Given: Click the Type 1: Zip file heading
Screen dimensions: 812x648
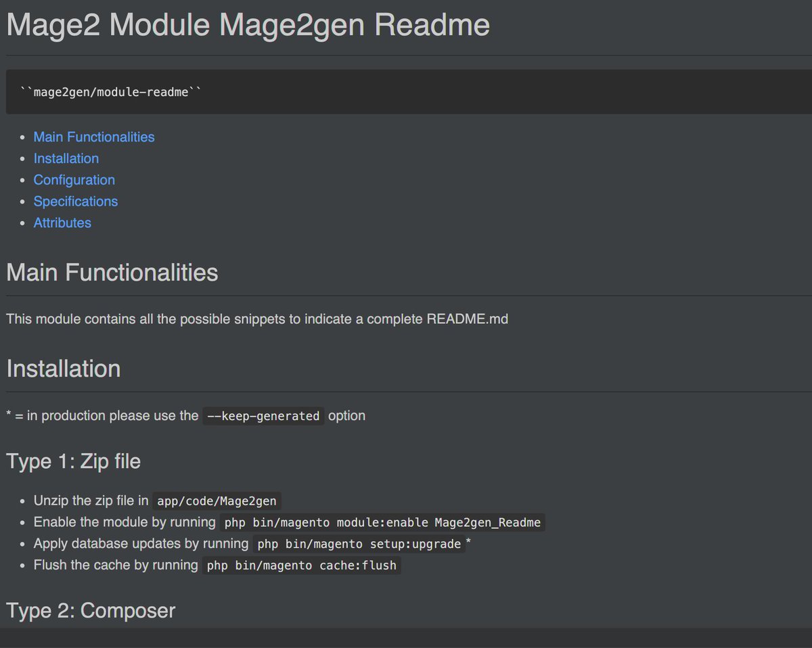Looking at the screenshot, I should 74,461.
